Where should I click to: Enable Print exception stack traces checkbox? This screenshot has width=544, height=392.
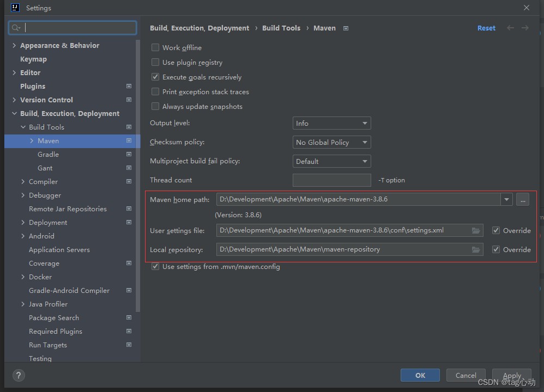click(x=155, y=92)
